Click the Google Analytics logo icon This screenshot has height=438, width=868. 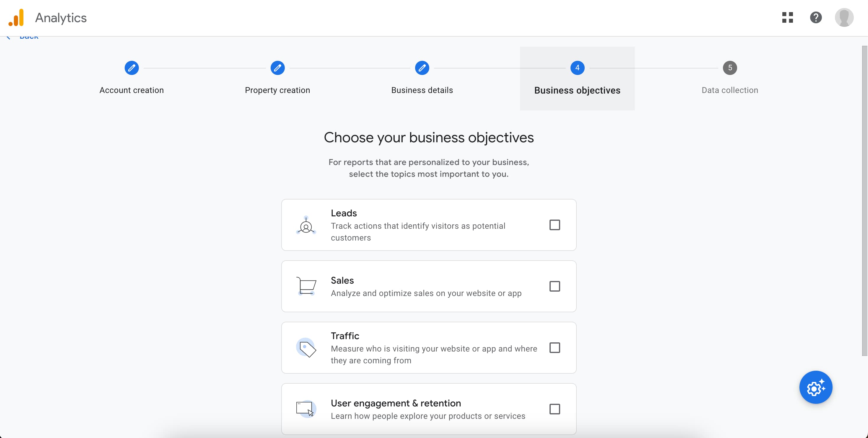pyautogui.click(x=16, y=17)
